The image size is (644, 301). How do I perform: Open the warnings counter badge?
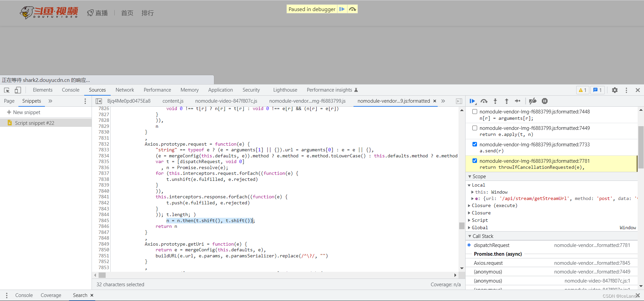583,90
